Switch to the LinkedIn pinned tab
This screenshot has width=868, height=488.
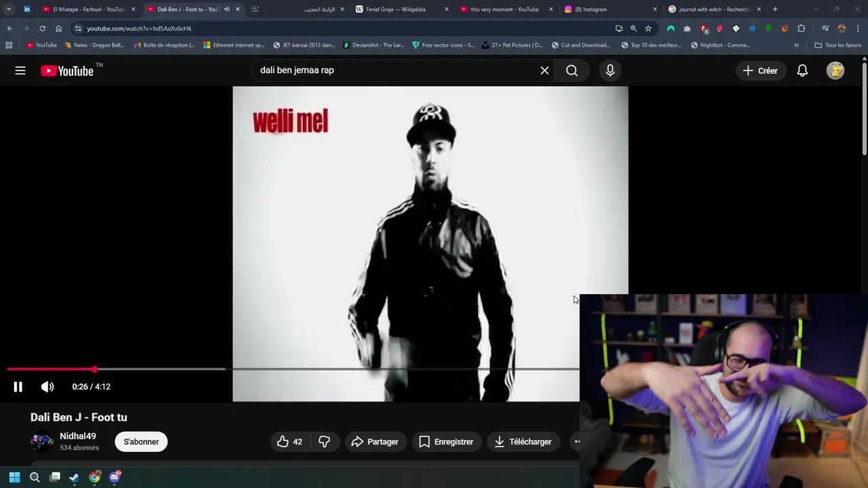coord(27,9)
